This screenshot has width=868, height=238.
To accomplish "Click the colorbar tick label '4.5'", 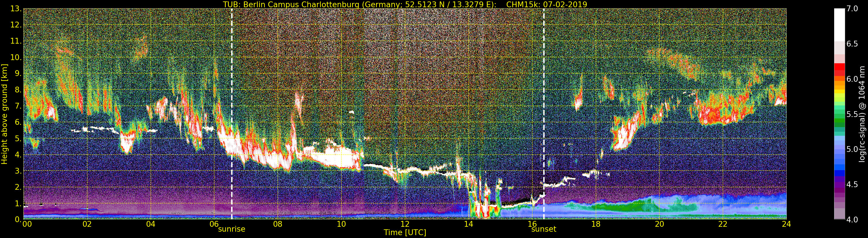I will pyautogui.click(x=852, y=185).
